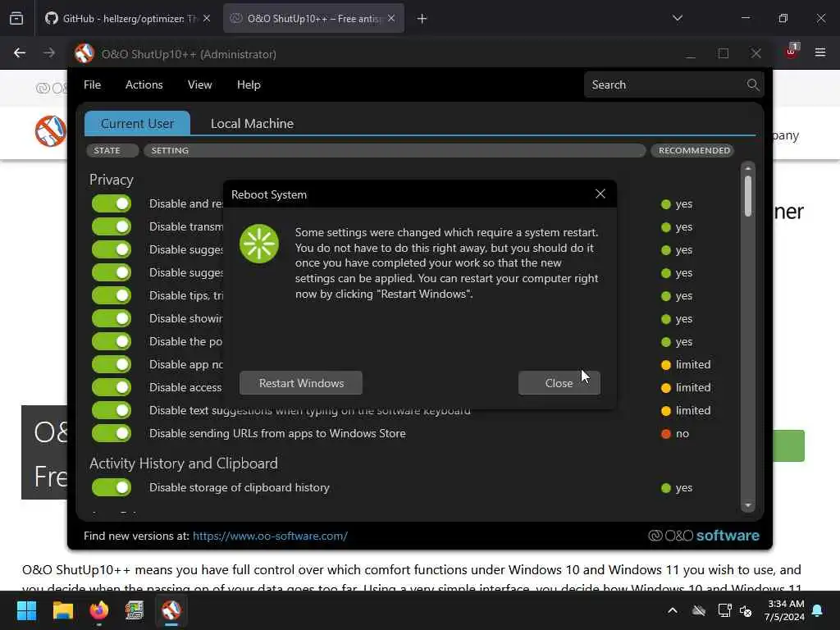Open the Help menu
The width and height of the screenshot is (840, 630).
[249, 84]
